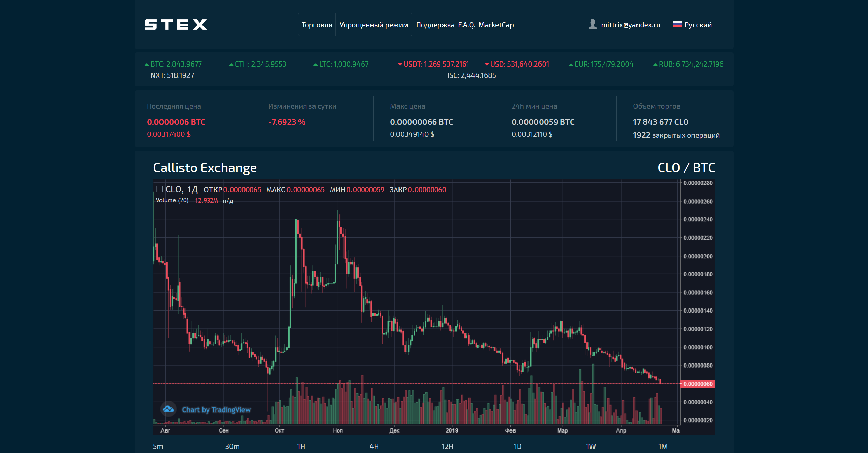This screenshot has height=453, width=868.
Task: Set chart interval to 5m
Action: [x=158, y=446]
